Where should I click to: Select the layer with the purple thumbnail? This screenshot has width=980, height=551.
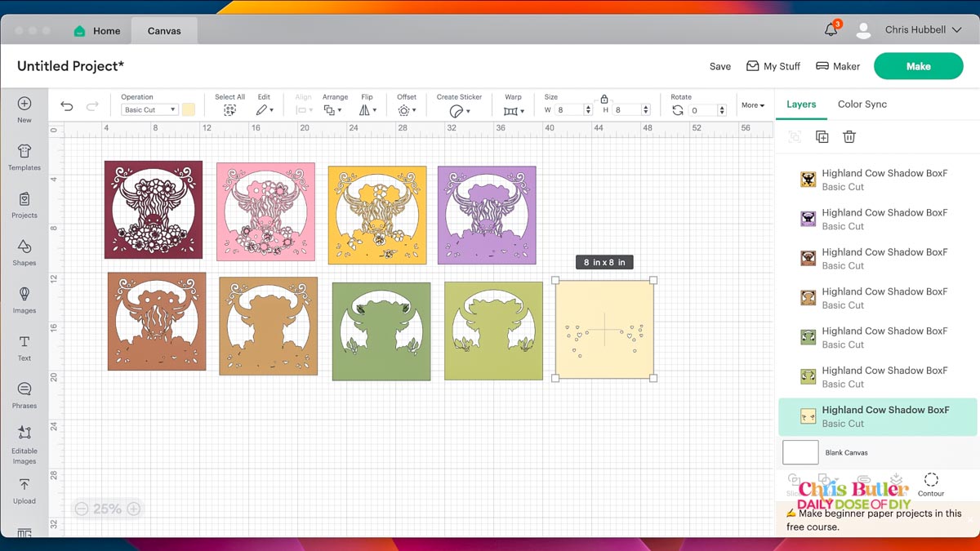pos(876,220)
